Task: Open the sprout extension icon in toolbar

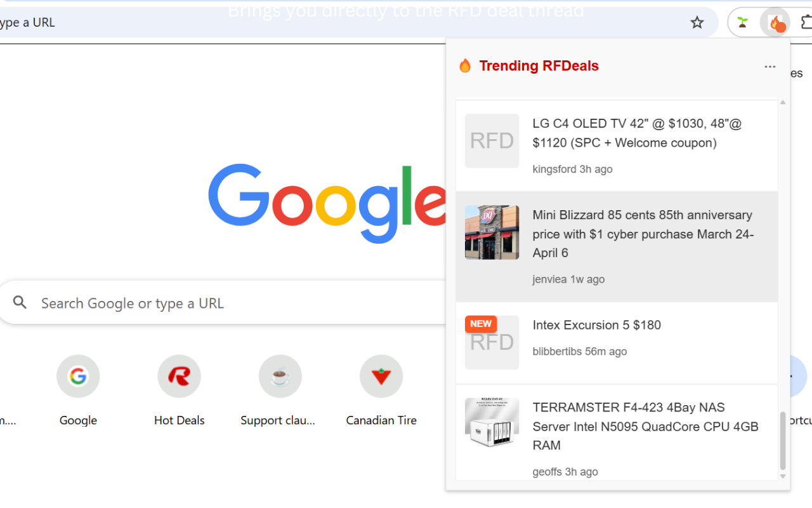Action: point(742,23)
